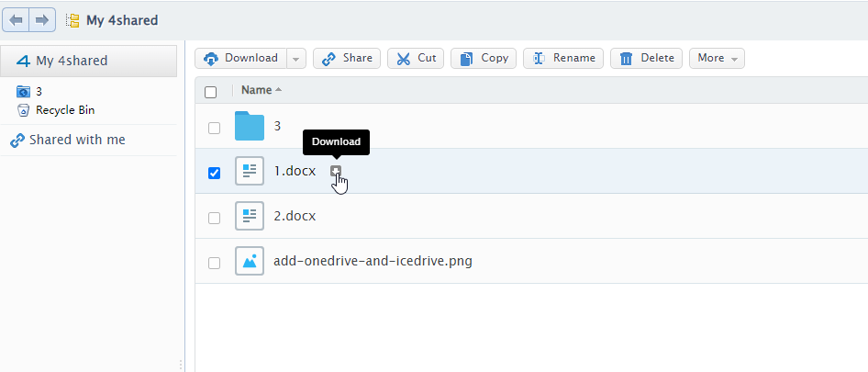Click the Share button

point(347,59)
